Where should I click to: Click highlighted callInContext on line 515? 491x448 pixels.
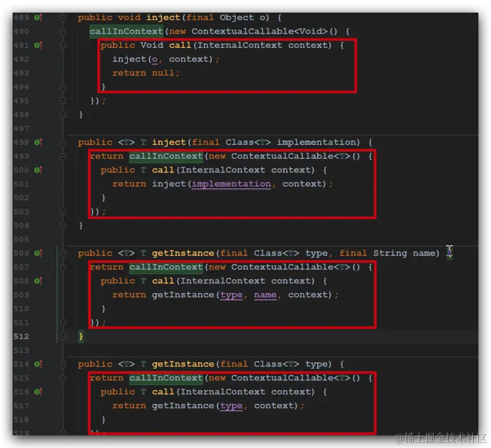(x=166, y=378)
